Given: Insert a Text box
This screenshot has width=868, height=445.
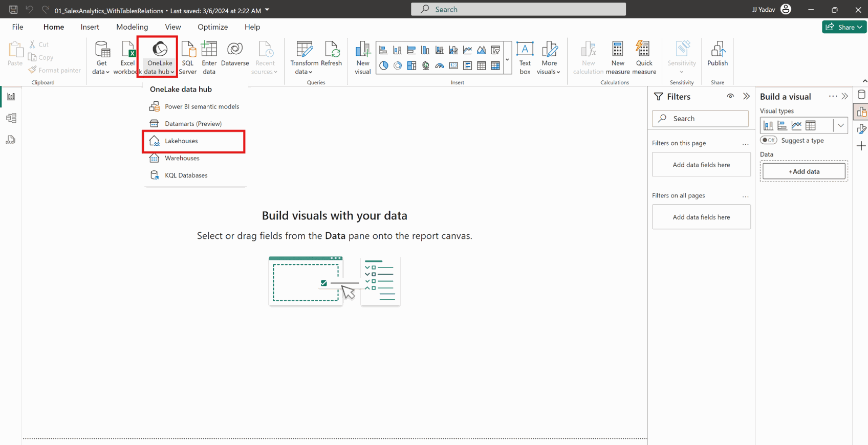Looking at the screenshot, I should [525, 57].
